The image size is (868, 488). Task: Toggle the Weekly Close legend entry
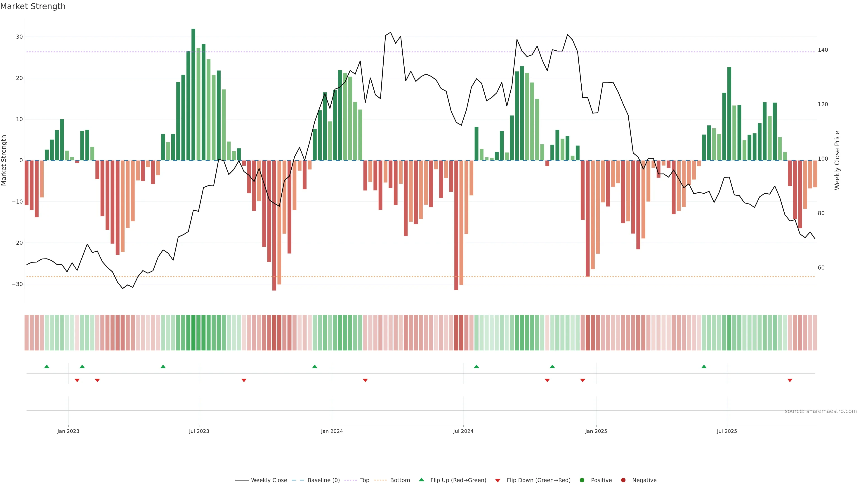[x=269, y=480]
